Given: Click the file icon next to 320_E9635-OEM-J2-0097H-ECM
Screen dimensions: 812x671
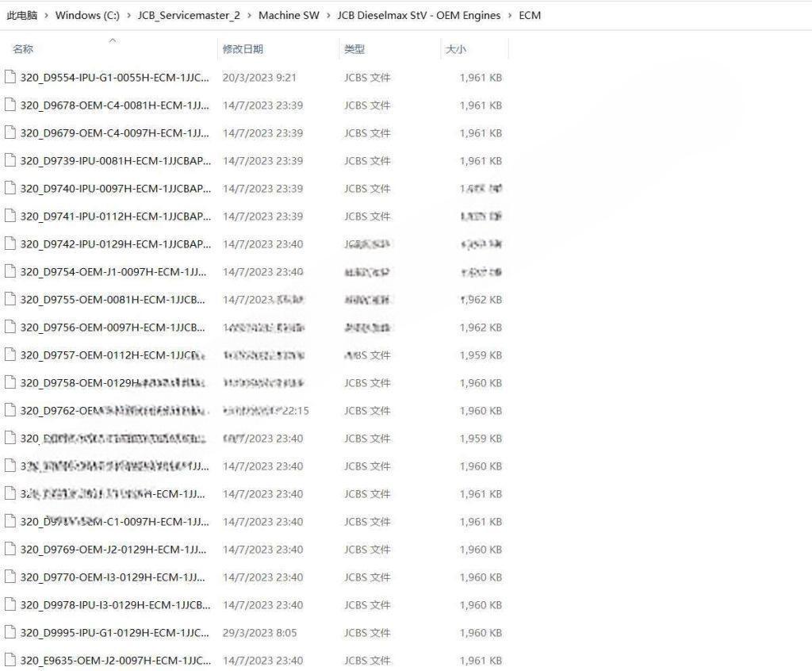Looking at the screenshot, I should pos(11,660).
